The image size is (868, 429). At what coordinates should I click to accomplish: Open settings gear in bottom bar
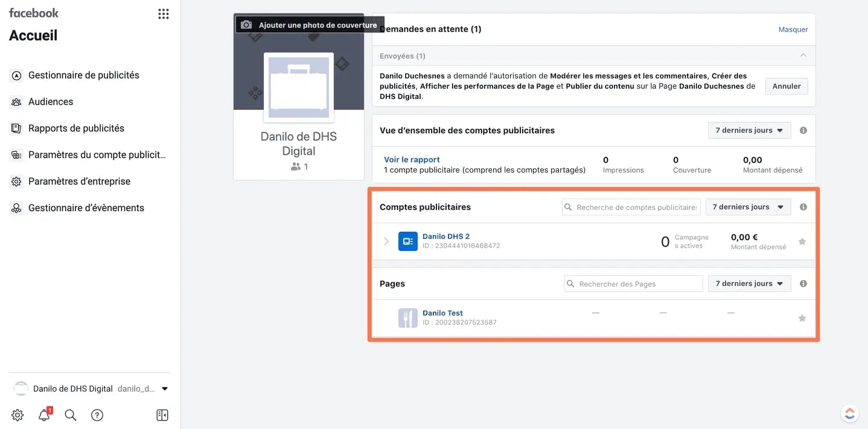pyautogui.click(x=18, y=415)
